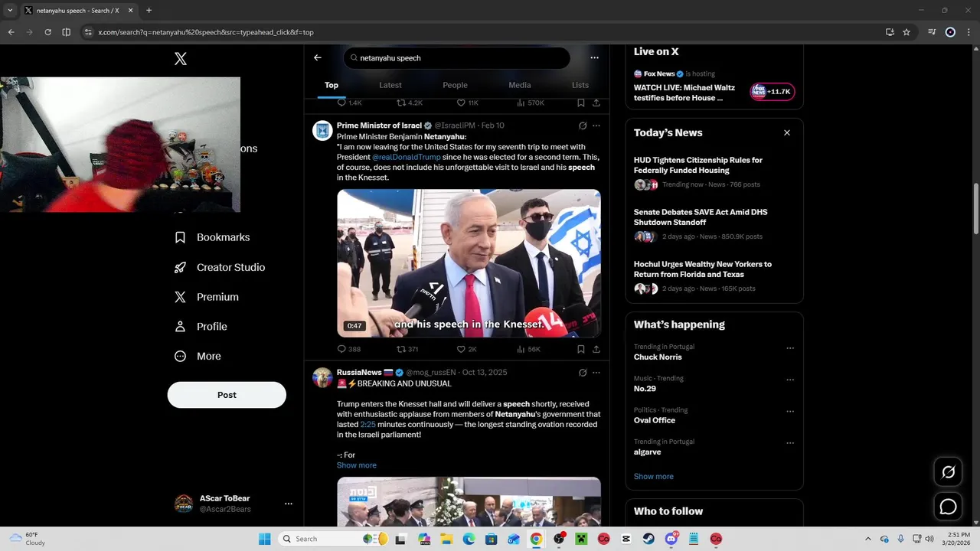Switch to the Lists tab
980x551 pixels.
click(580, 85)
